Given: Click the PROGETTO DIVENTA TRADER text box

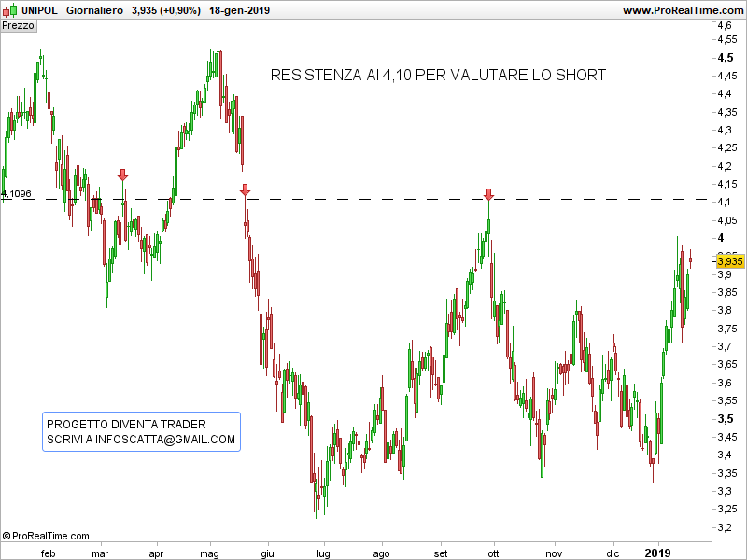Looking at the screenshot, I should (141, 432).
